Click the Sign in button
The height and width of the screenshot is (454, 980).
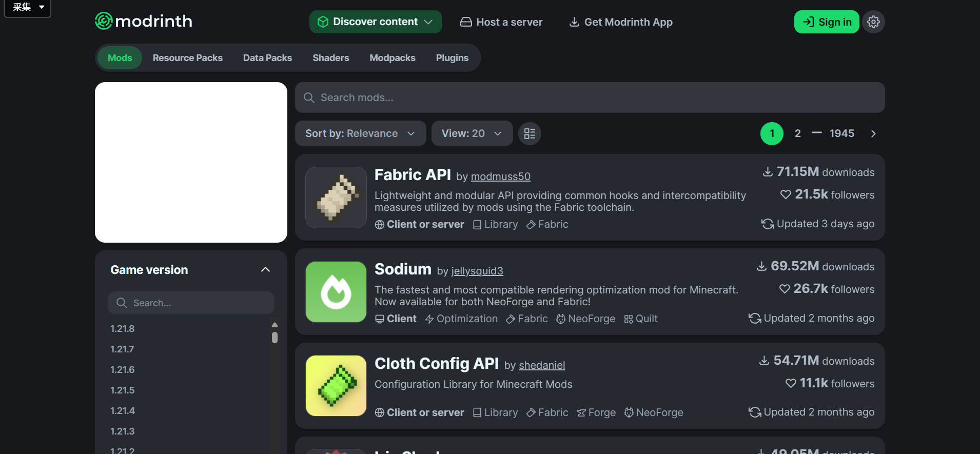[x=827, y=22]
